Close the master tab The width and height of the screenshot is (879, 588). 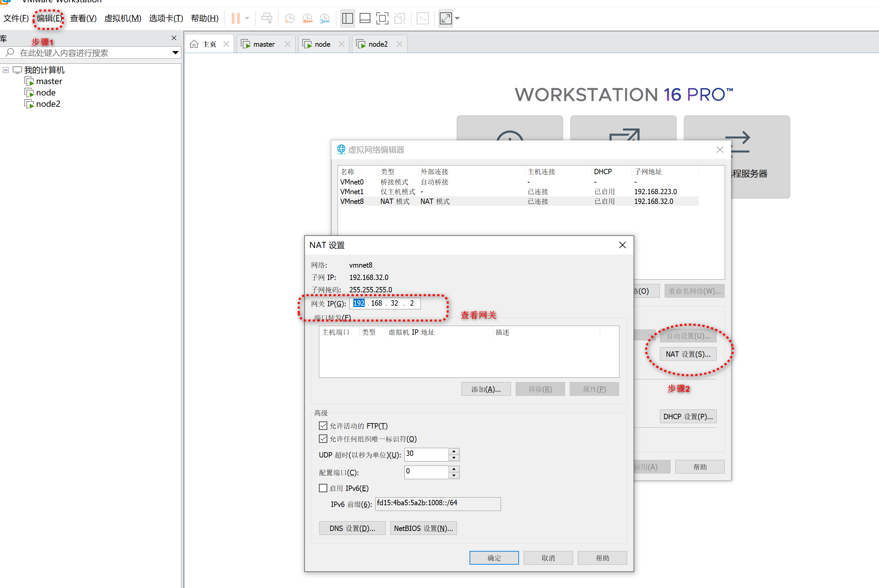[x=288, y=44]
